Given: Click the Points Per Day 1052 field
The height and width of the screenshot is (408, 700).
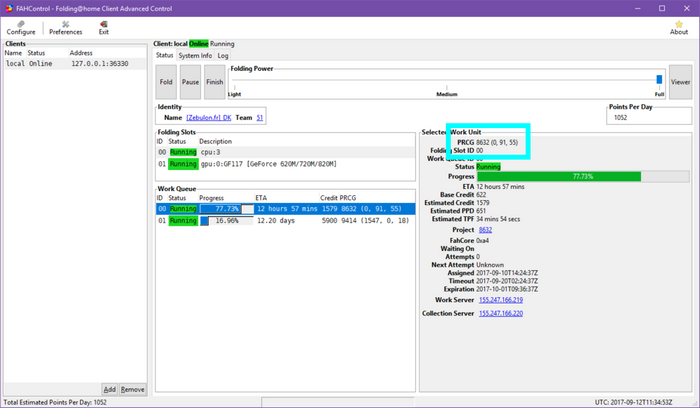Looking at the screenshot, I should (649, 118).
